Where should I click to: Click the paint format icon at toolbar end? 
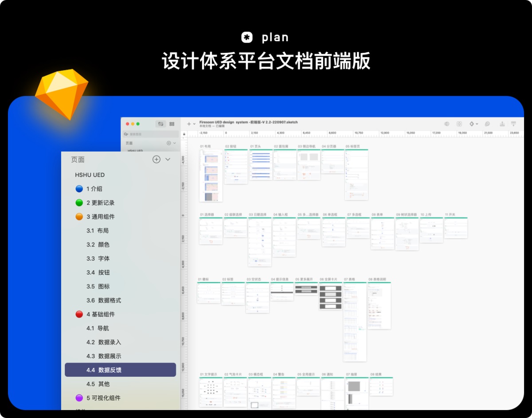pos(514,124)
